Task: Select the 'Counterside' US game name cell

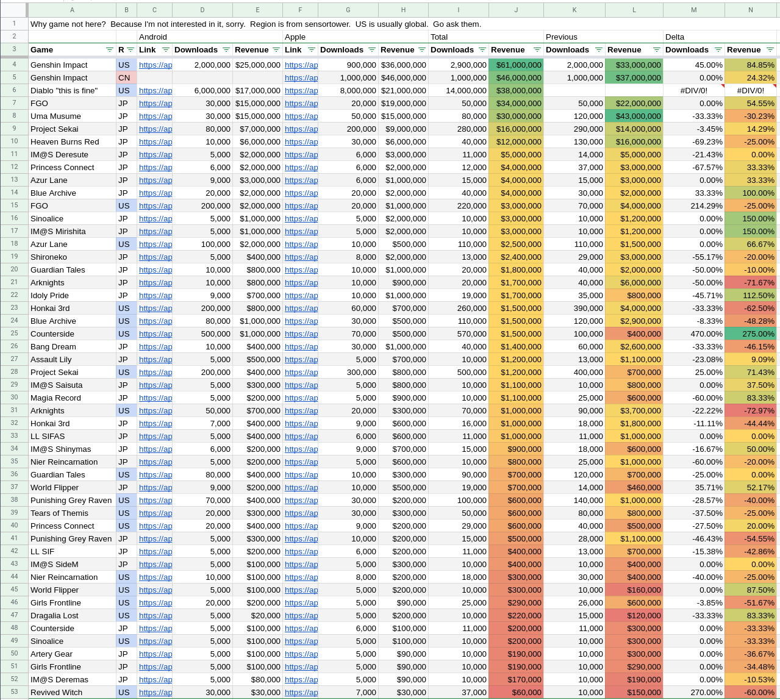Action: point(72,334)
